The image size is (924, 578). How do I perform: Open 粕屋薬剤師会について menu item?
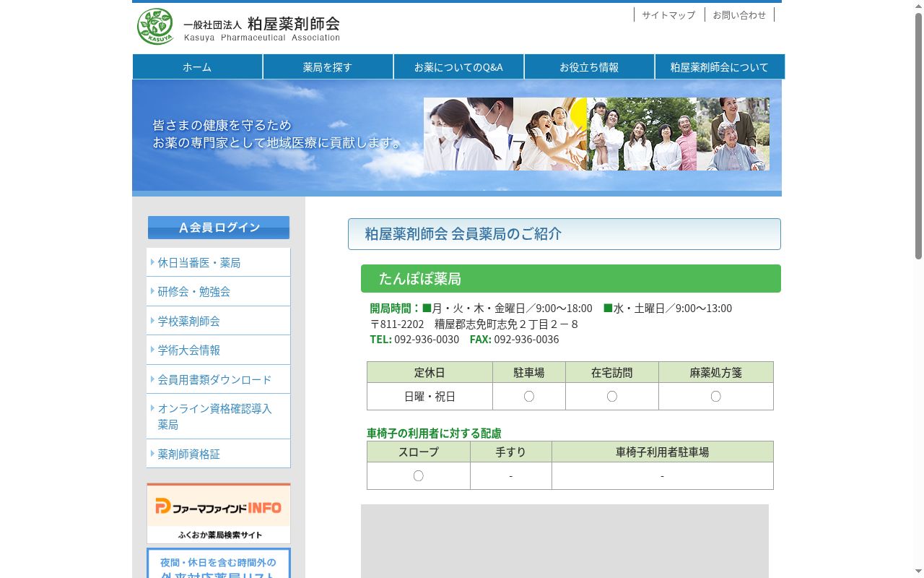pos(720,66)
